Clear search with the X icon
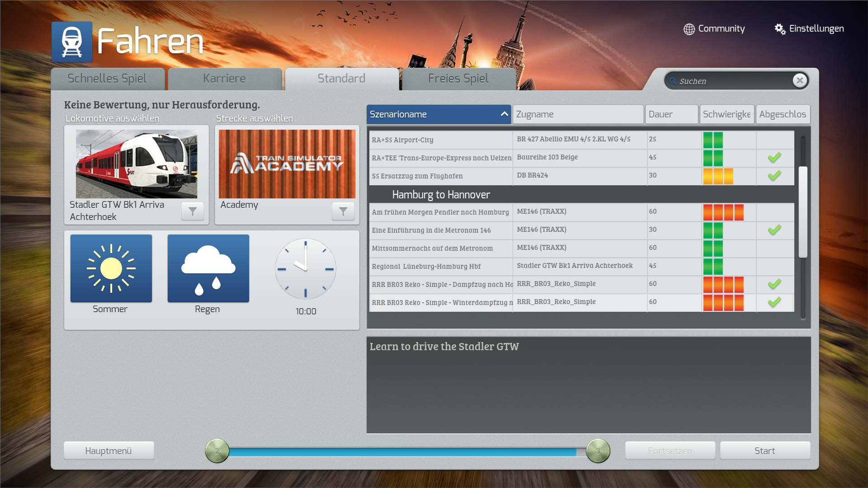868x488 pixels. pyautogui.click(x=800, y=80)
